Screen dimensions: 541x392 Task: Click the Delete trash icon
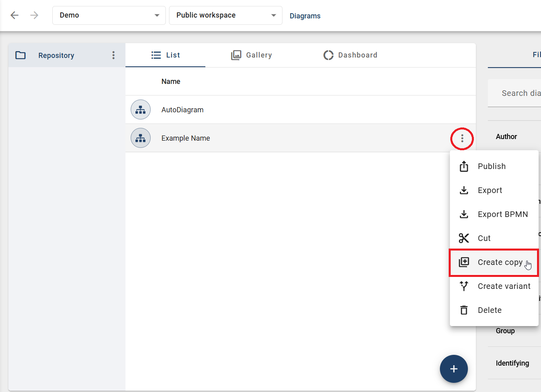463,310
